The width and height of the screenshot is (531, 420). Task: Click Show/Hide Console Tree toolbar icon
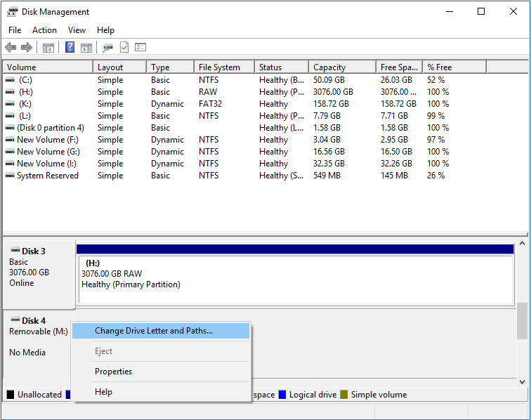point(48,48)
